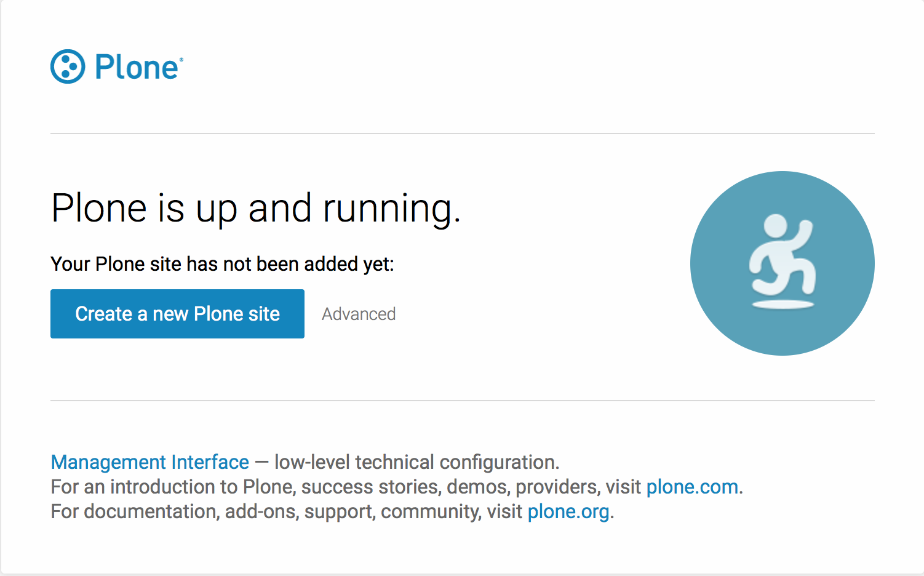Click the 'low-level technical configuration' text

click(416, 462)
